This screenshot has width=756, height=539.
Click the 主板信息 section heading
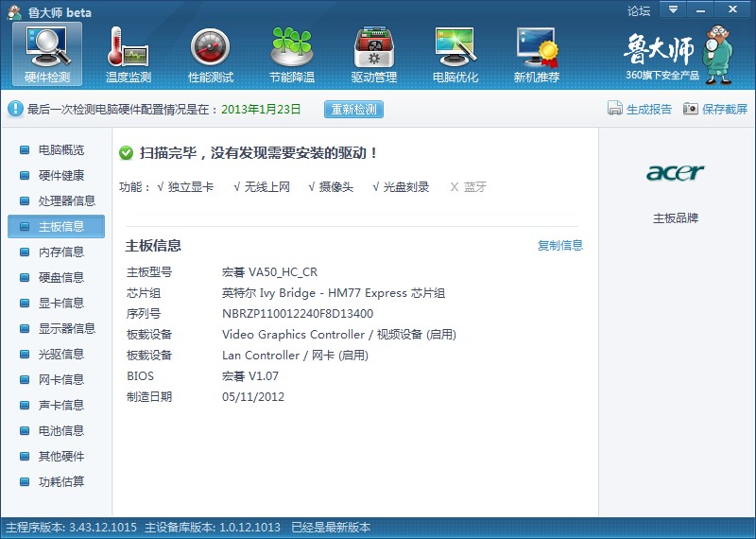153,246
